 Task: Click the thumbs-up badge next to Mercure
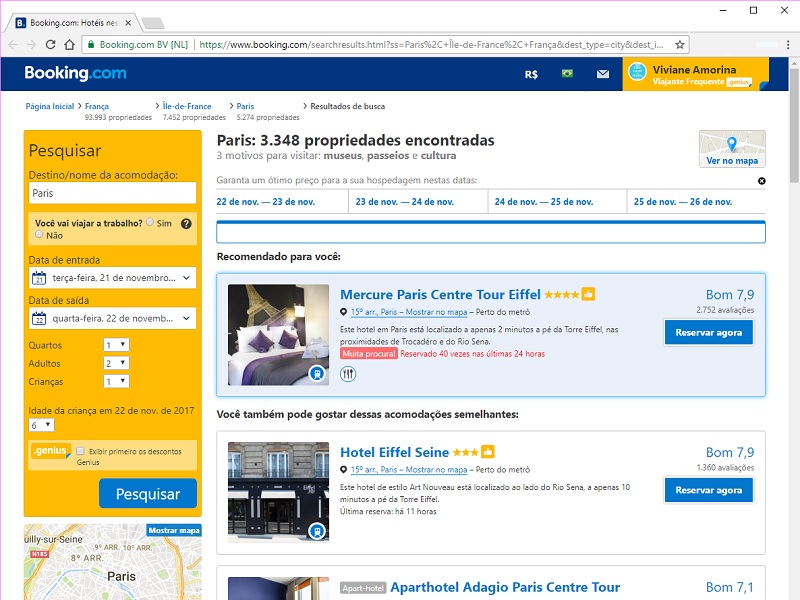click(588, 294)
